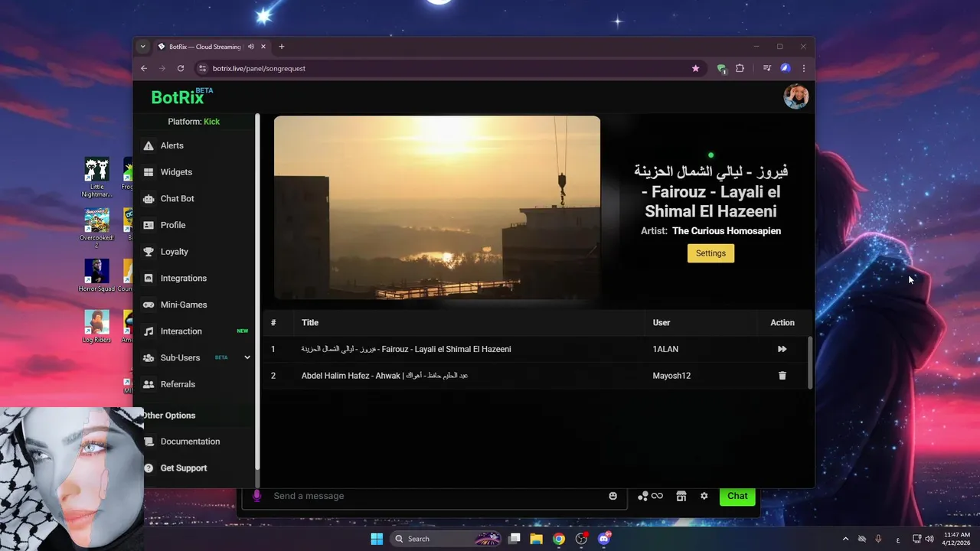The image size is (980, 551).
Task: Mute the BotRix tab audio
Action: (x=251, y=47)
